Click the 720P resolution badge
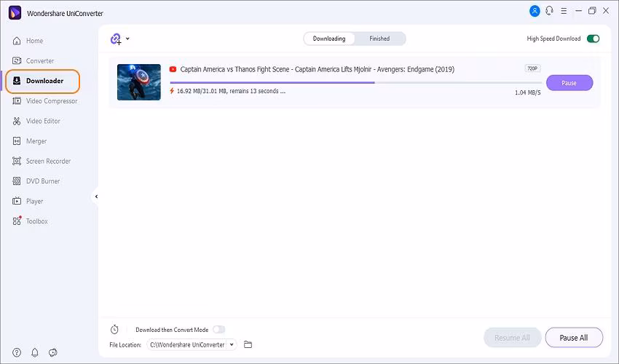 tap(532, 68)
